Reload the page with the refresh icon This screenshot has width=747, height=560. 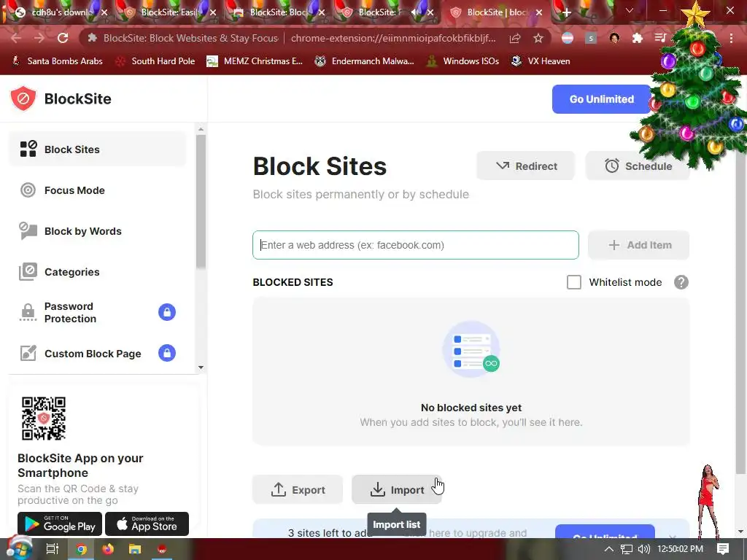[x=63, y=38]
